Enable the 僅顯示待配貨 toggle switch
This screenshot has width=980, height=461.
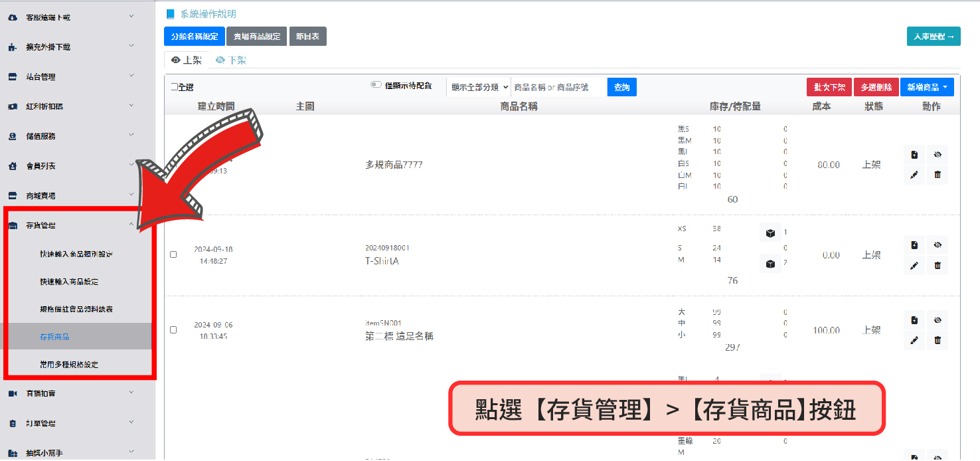pyautogui.click(x=376, y=85)
